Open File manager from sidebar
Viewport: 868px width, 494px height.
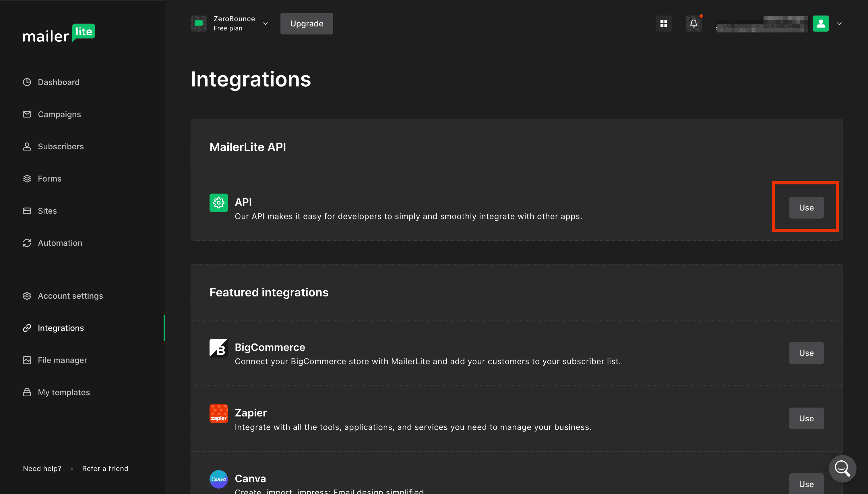[x=27, y=360]
